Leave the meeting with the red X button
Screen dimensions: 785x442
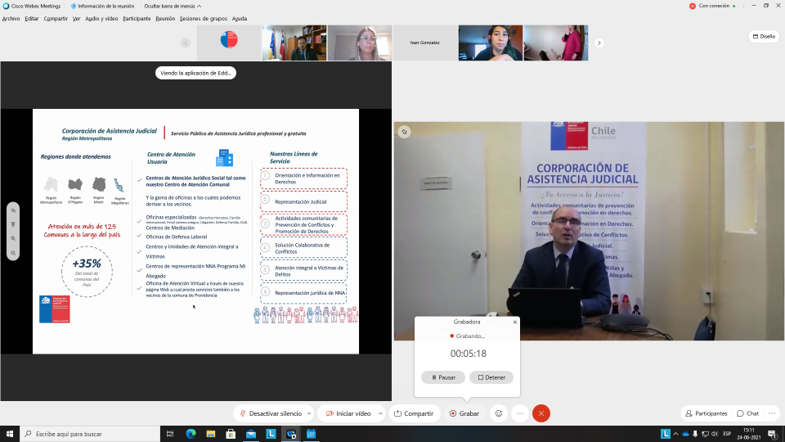point(541,413)
